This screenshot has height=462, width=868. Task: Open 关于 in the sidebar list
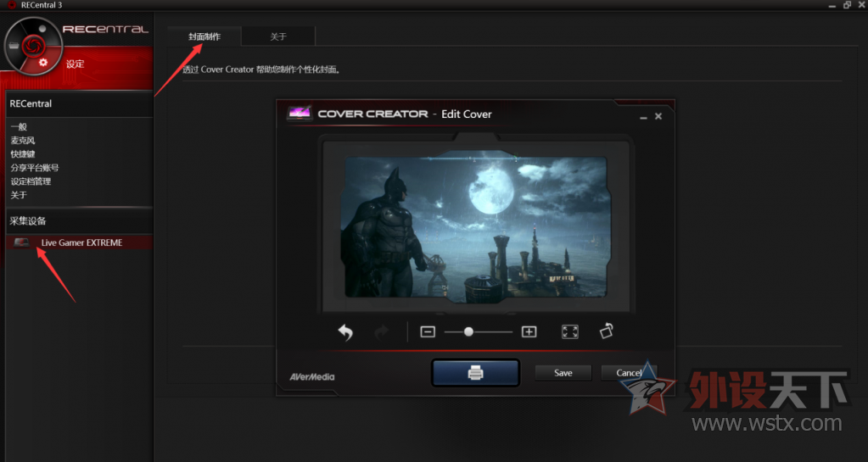pos(19,195)
